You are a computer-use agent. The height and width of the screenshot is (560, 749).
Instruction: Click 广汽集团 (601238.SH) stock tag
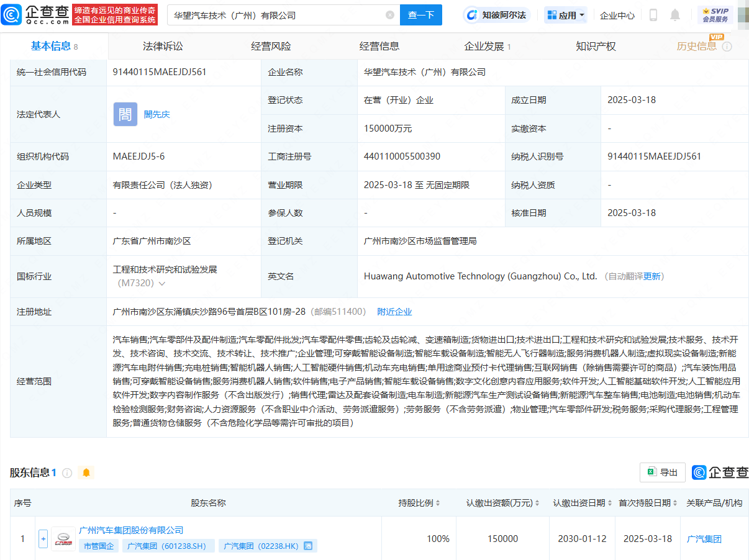click(x=168, y=546)
